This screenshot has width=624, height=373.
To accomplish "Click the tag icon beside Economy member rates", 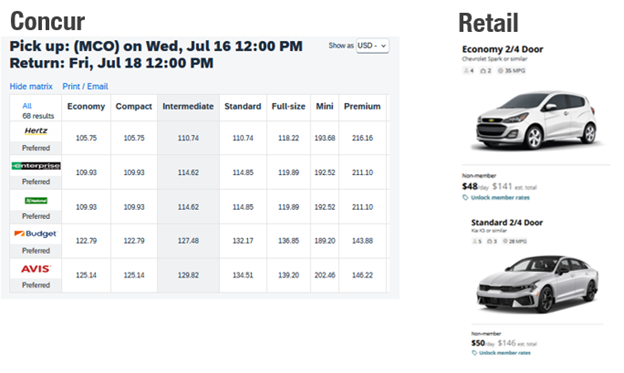I will tap(465, 198).
